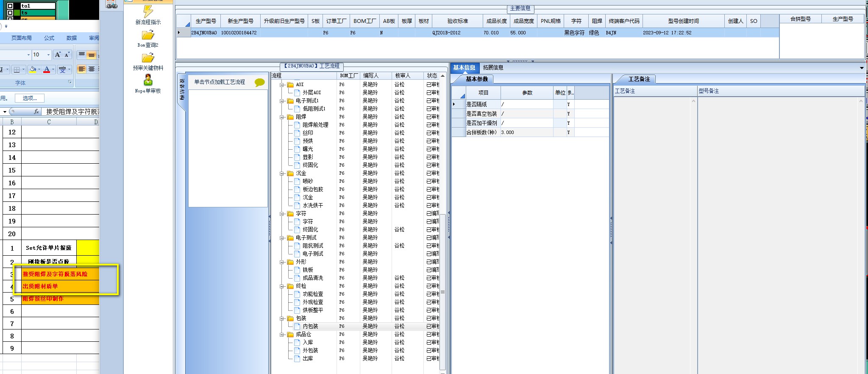
Task: Click the fx insert function icon
Action: tap(36, 112)
